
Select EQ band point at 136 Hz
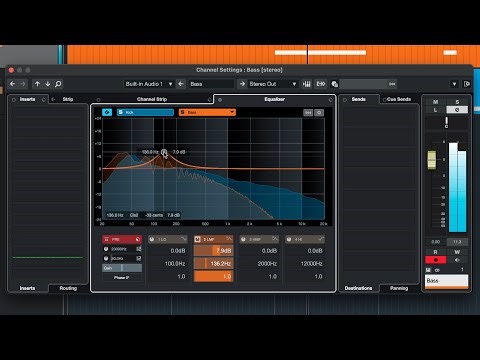tap(164, 152)
